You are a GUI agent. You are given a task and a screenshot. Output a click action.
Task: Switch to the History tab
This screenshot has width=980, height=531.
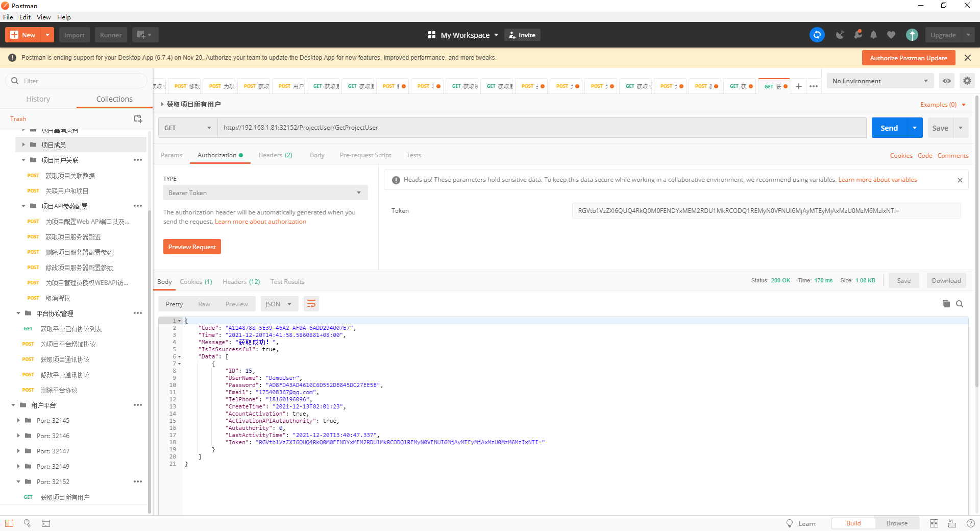coord(38,99)
